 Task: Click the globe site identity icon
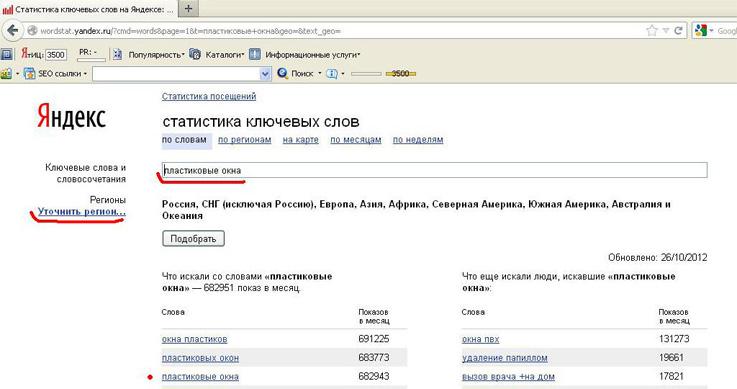32,31
